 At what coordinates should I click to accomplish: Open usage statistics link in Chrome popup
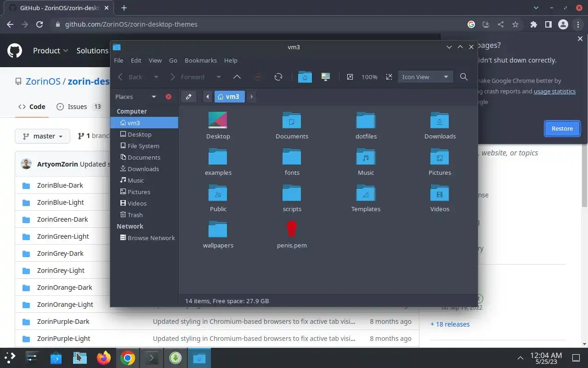[x=554, y=91]
